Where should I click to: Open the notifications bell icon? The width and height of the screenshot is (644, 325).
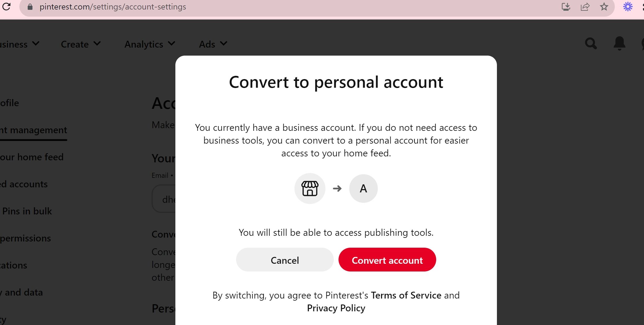click(x=619, y=44)
